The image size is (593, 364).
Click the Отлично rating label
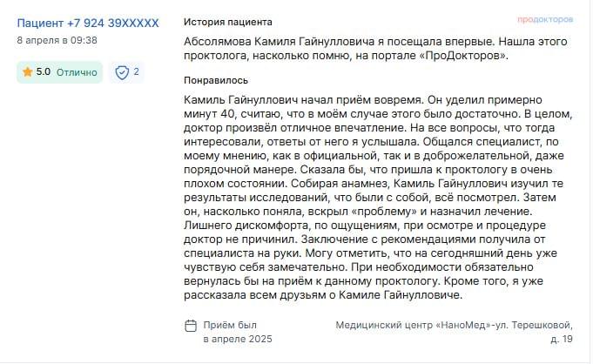click(x=77, y=72)
